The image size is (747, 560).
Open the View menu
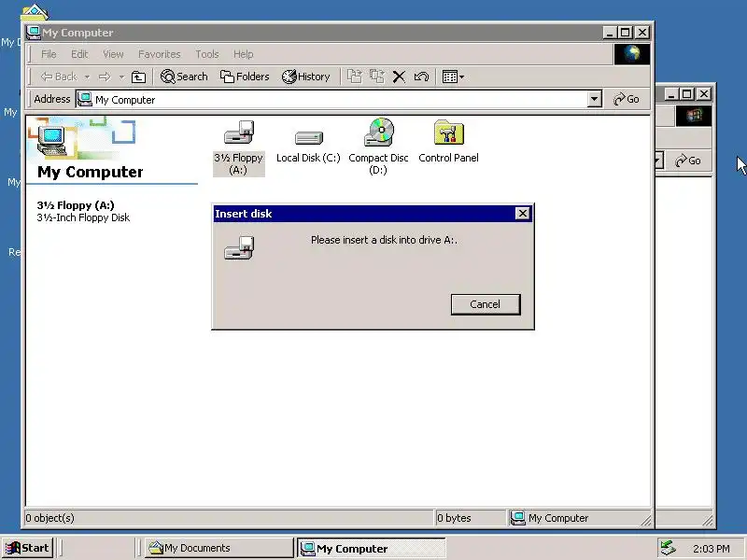point(113,54)
